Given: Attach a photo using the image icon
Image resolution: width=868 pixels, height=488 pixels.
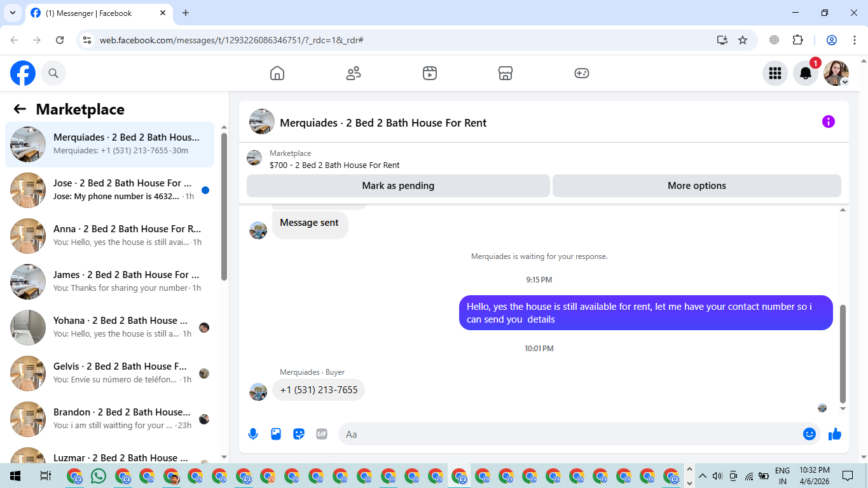Looking at the screenshot, I should pos(276,434).
